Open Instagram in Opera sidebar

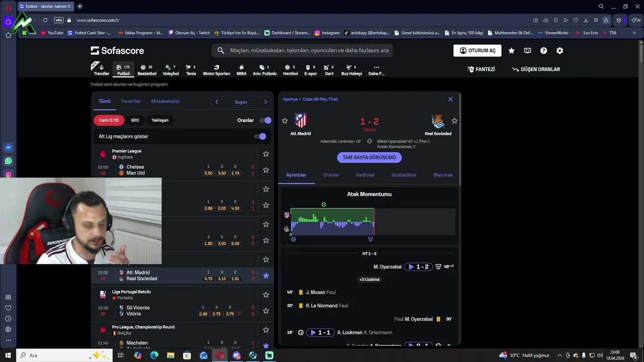[x=8, y=174]
